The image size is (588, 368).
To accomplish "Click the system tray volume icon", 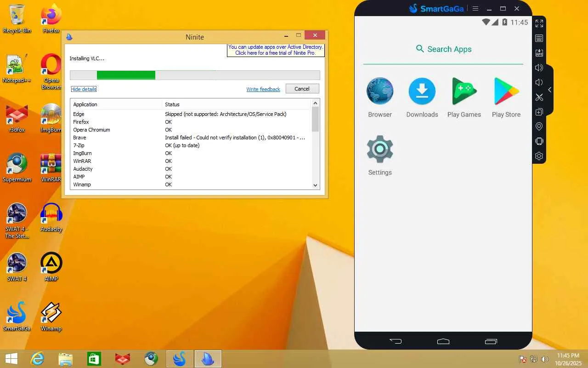I will click(x=545, y=359).
